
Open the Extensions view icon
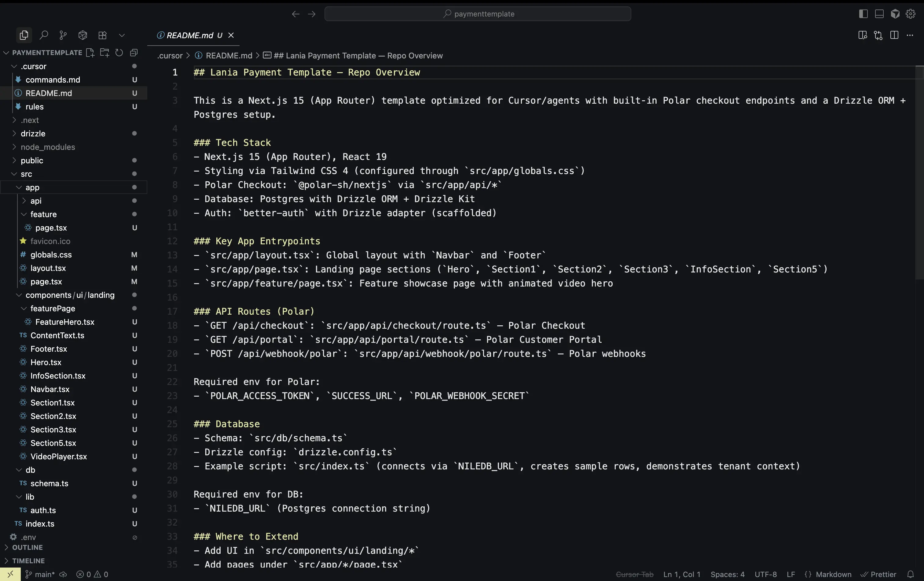point(102,35)
